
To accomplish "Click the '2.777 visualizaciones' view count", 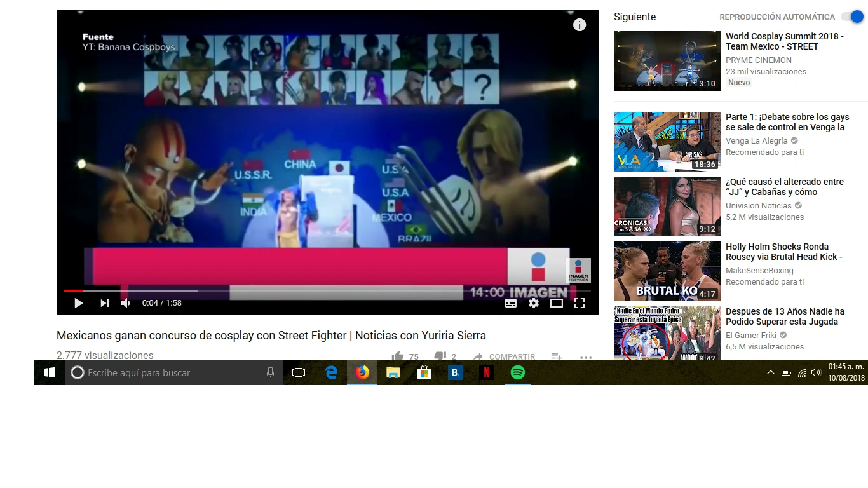I will pyautogui.click(x=105, y=355).
